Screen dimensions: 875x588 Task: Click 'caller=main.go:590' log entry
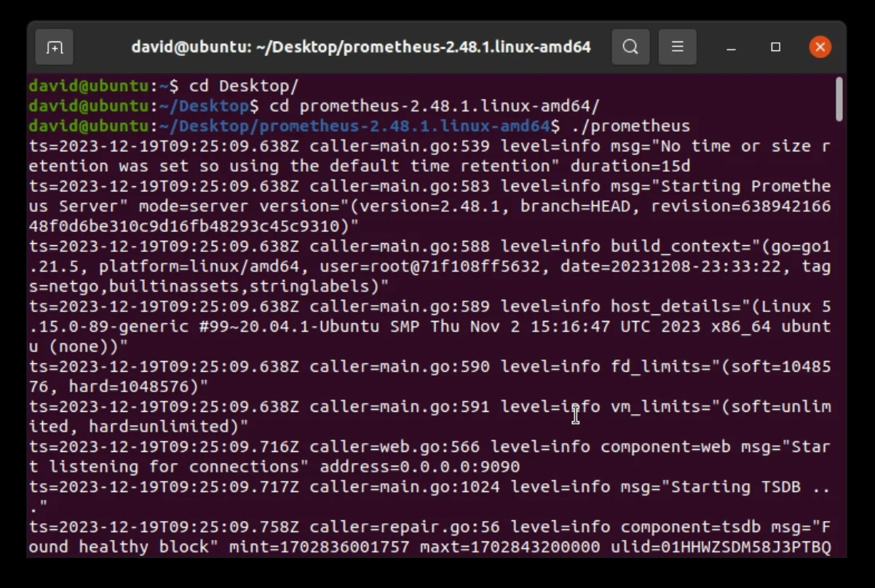400,366
